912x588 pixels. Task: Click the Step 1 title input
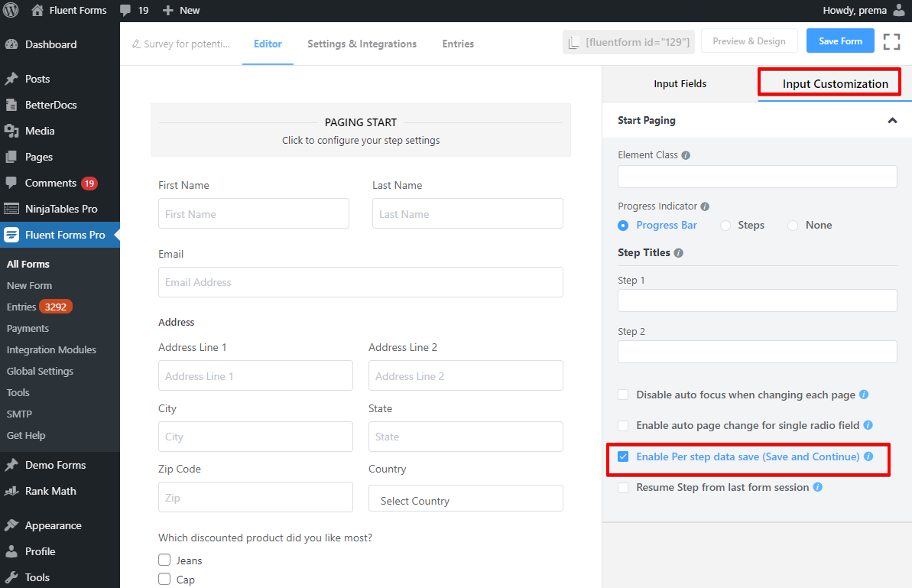(x=758, y=300)
